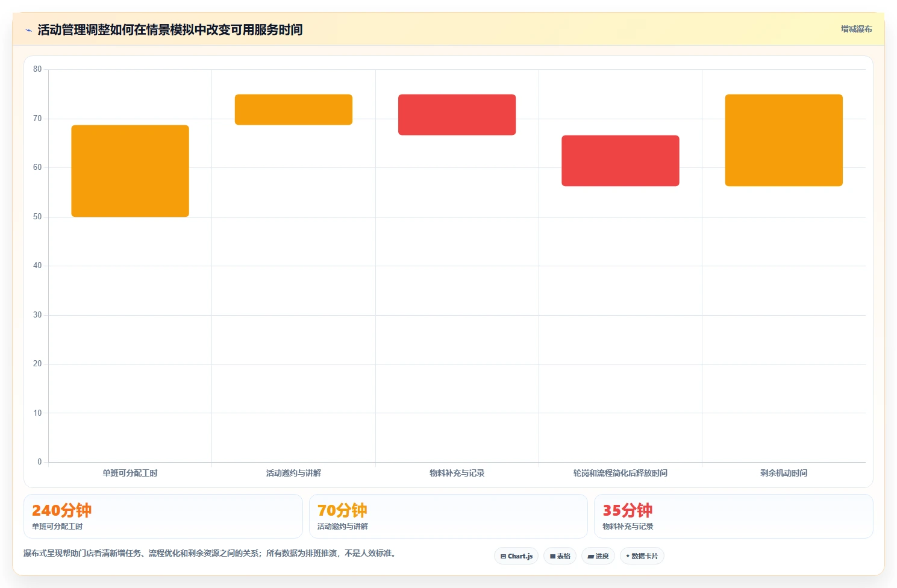897x588 pixels.
Task: Click x-axis label 活动邀约与讲解
Action: point(293,474)
